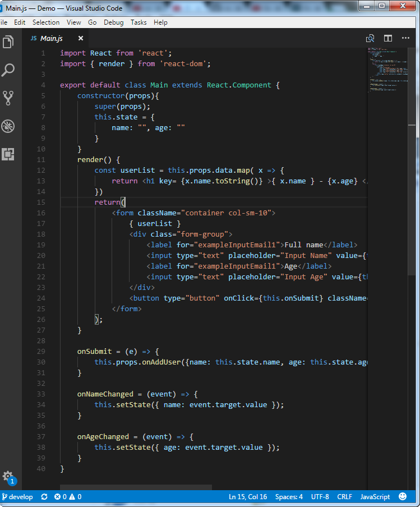Viewport: 420px width, 507px height.
Task: Click the vertical scrollbar thumb
Action: [x=412, y=162]
